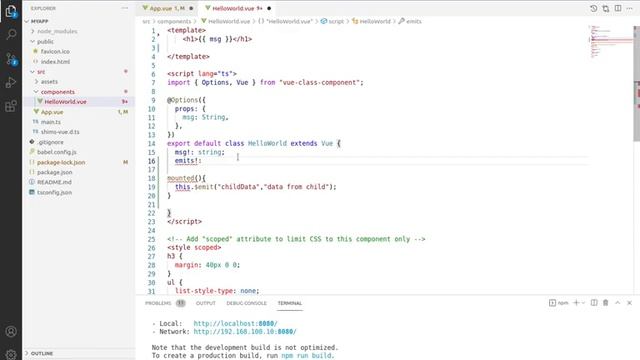Image resolution: width=640 pixels, height=360 pixels.
Task: Open babel.config.js in the file tree
Action: [x=57, y=152]
